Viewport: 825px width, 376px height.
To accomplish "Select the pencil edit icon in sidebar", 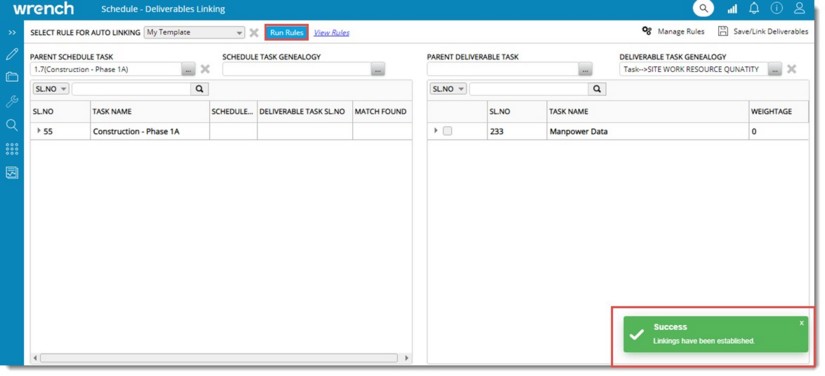I will pos(12,54).
